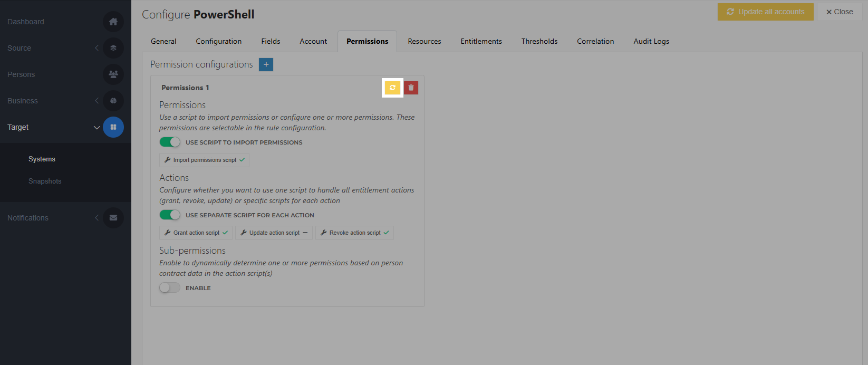Click Update all accounts button
868x365 pixels.
click(x=766, y=12)
